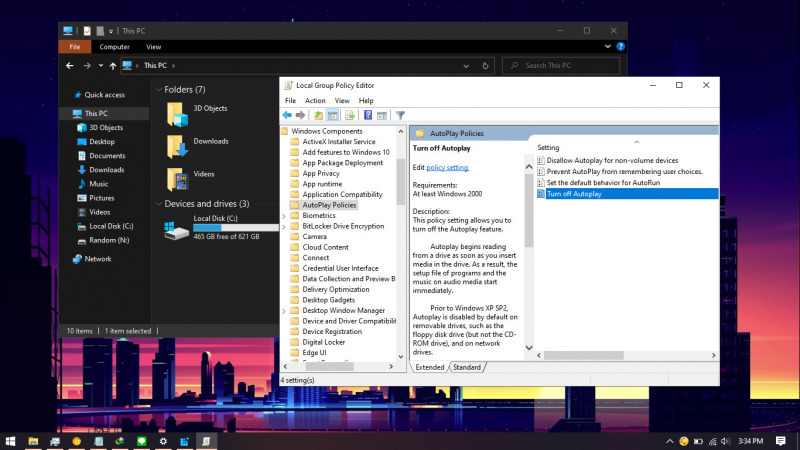Screen dimensions: 800x450
Task: Click settings list horizontal scrollbar thumb
Action: (584, 355)
